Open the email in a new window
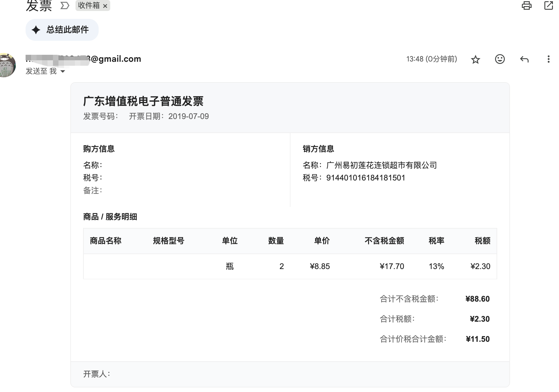The width and height of the screenshot is (559, 392). pos(548,5)
